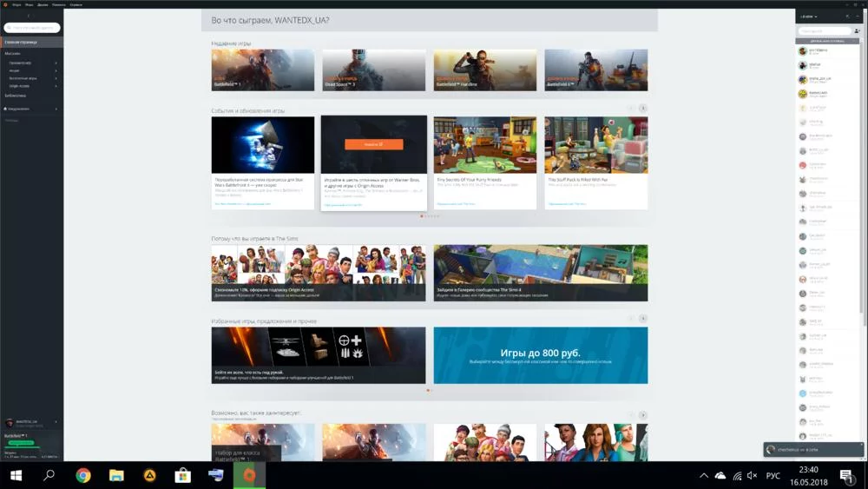The width and height of the screenshot is (868, 489).
Task: Click the notifications bell icon
Action: pyautogui.click(x=5, y=109)
